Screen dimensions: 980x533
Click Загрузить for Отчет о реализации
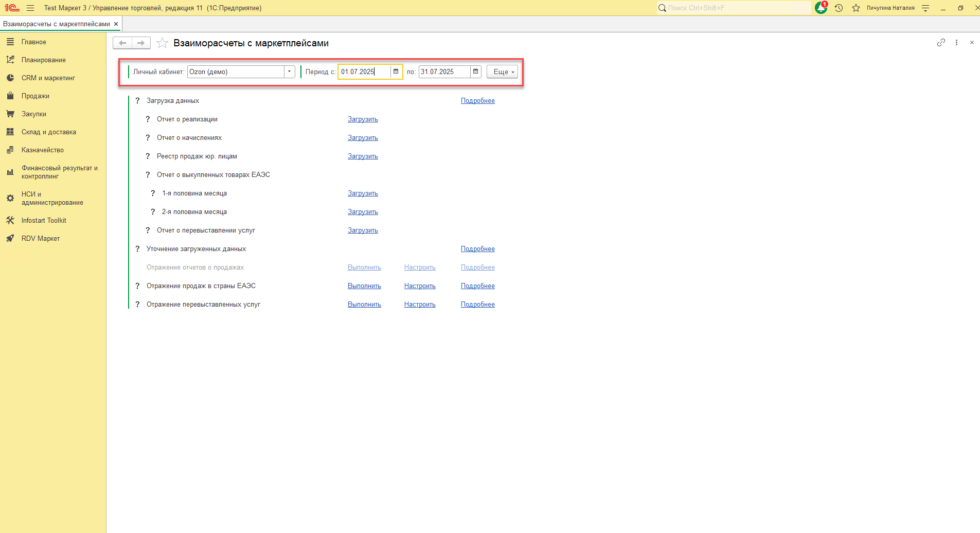tap(363, 119)
